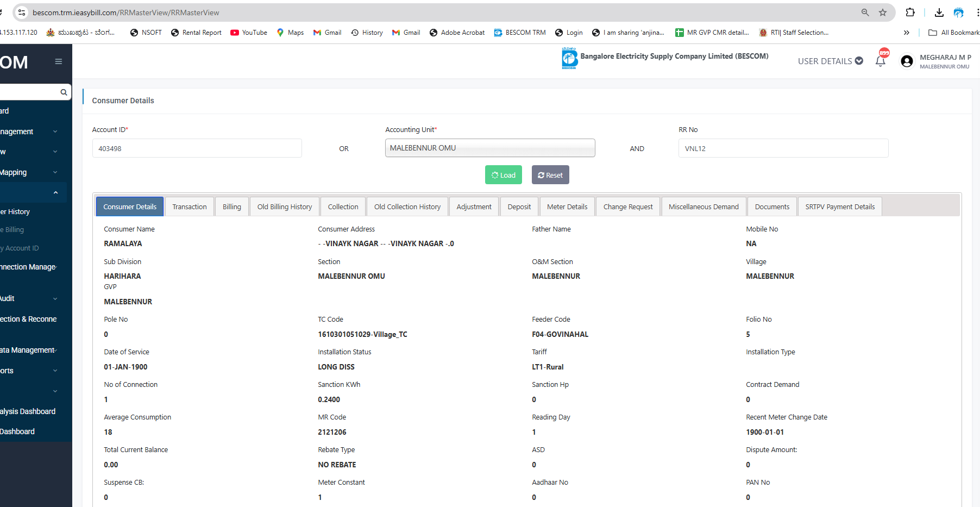Open the NSOFT bookmark
The image size is (980, 507).
(146, 33)
